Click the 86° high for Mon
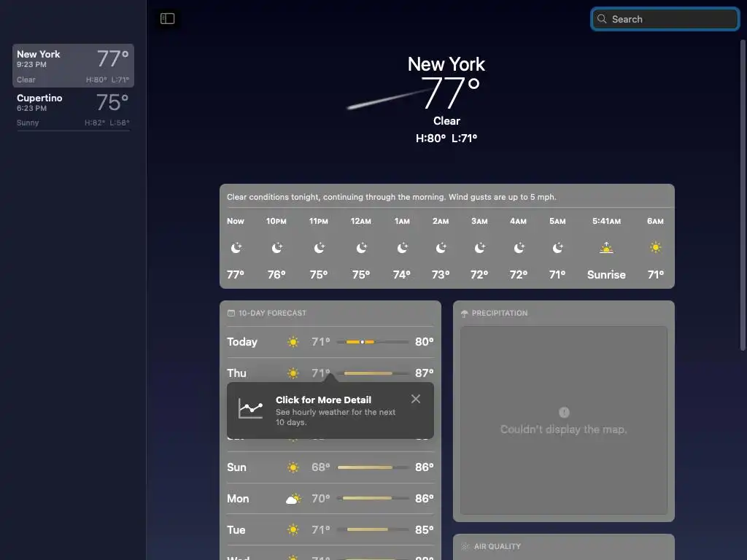The image size is (747, 560). [424, 499]
